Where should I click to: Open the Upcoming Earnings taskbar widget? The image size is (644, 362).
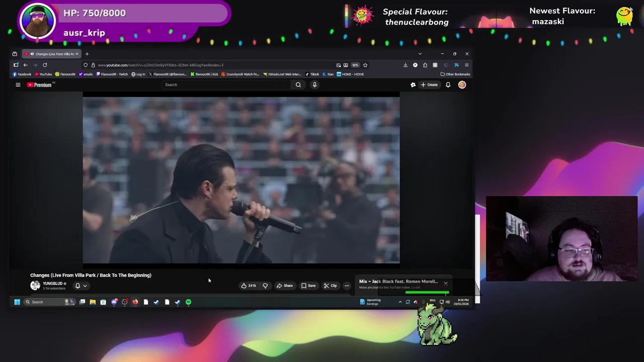click(x=371, y=302)
